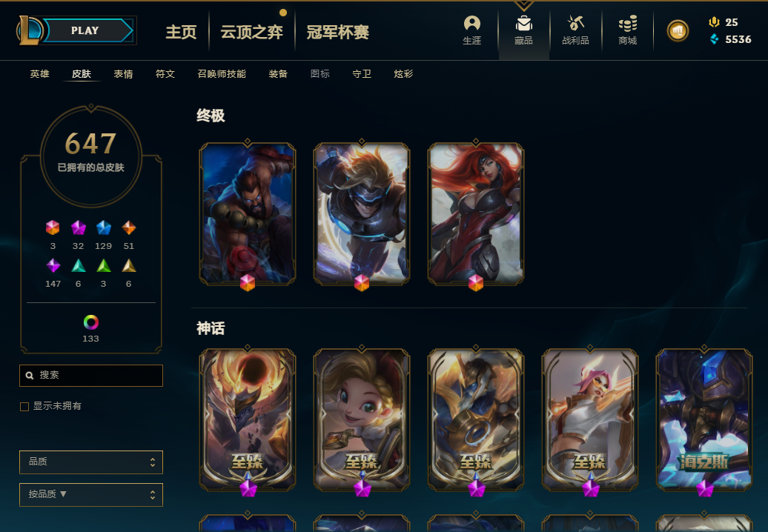The height and width of the screenshot is (532, 768).
Task: Click the PLAY button
Action: [x=85, y=30]
